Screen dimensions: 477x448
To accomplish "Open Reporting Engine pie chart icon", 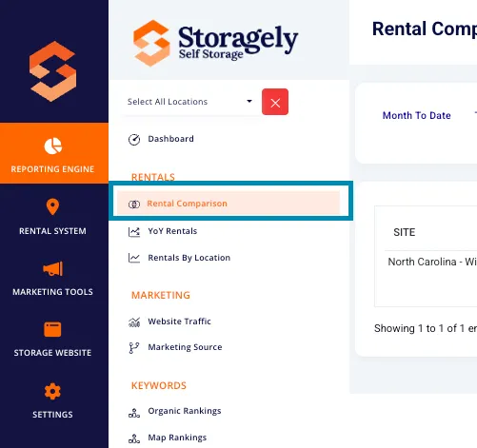I will [x=52, y=146].
